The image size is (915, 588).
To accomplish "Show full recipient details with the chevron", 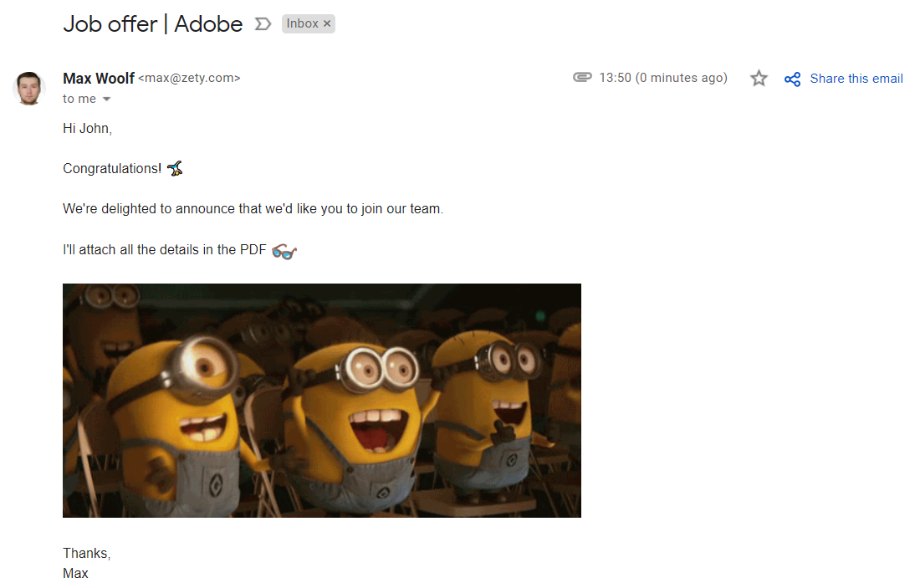I will tap(107, 99).
